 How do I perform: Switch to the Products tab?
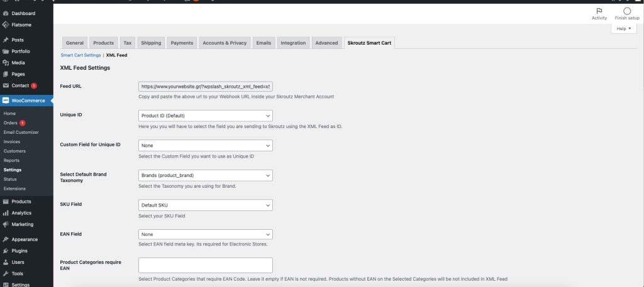pyautogui.click(x=104, y=43)
